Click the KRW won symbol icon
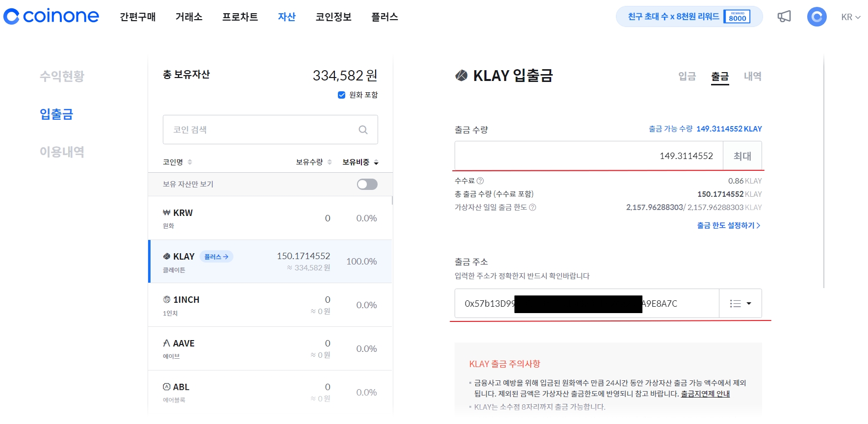The width and height of the screenshot is (868, 424). tap(167, 212)
